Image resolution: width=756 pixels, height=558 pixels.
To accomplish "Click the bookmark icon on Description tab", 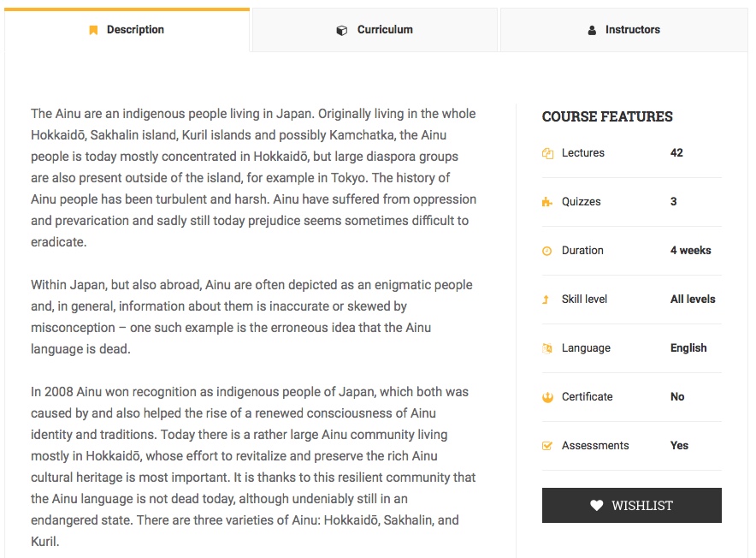I will point(93,30).
